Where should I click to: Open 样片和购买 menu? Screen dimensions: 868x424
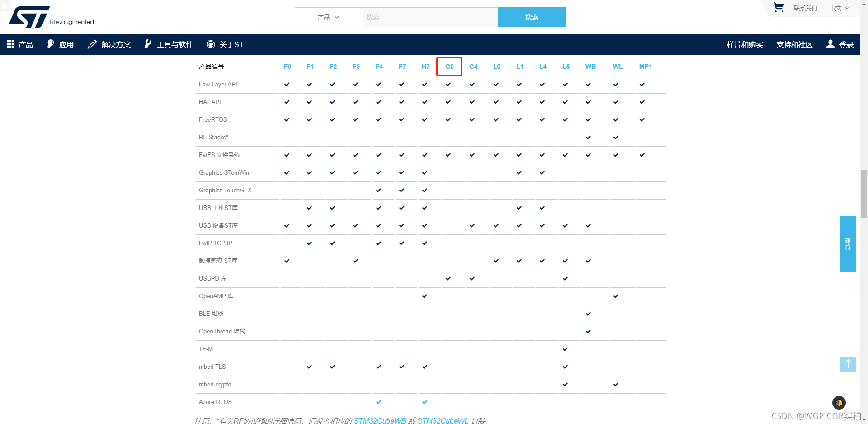tap(745, 44)
